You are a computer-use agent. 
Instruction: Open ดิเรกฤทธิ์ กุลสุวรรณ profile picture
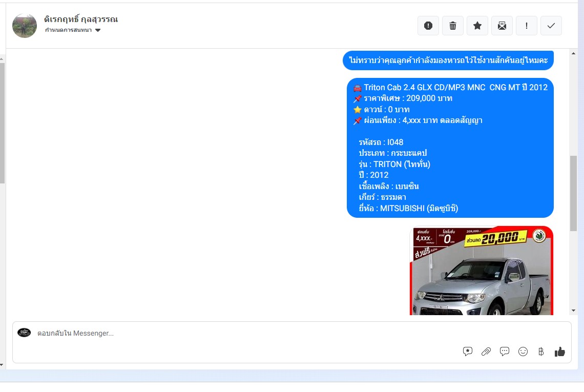pyautogui.click(x=25, y=26)
